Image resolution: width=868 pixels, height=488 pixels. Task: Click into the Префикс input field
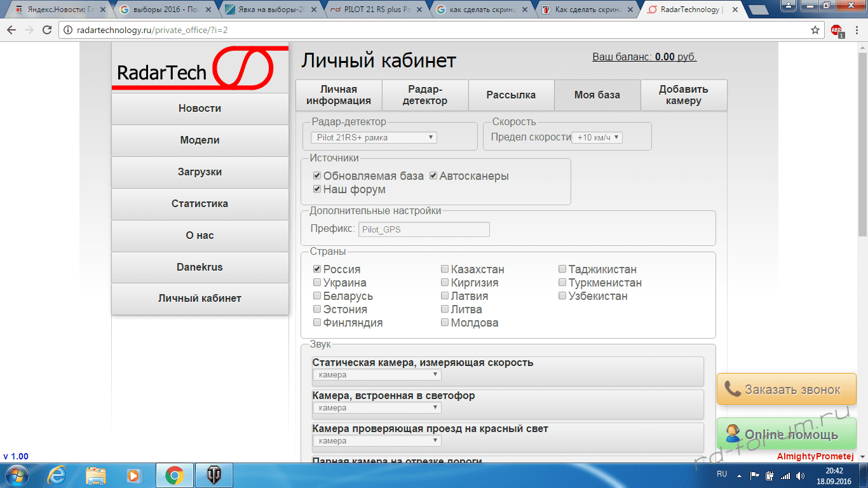[x=424, y=229]
